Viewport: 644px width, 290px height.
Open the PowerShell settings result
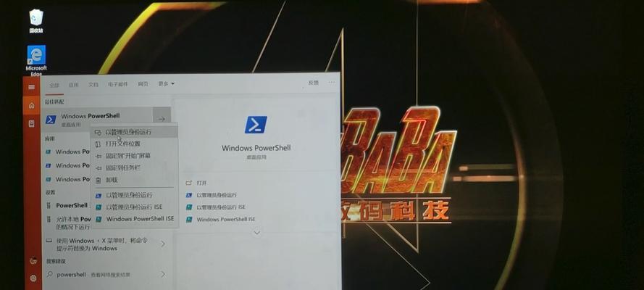tap(68, 205)
